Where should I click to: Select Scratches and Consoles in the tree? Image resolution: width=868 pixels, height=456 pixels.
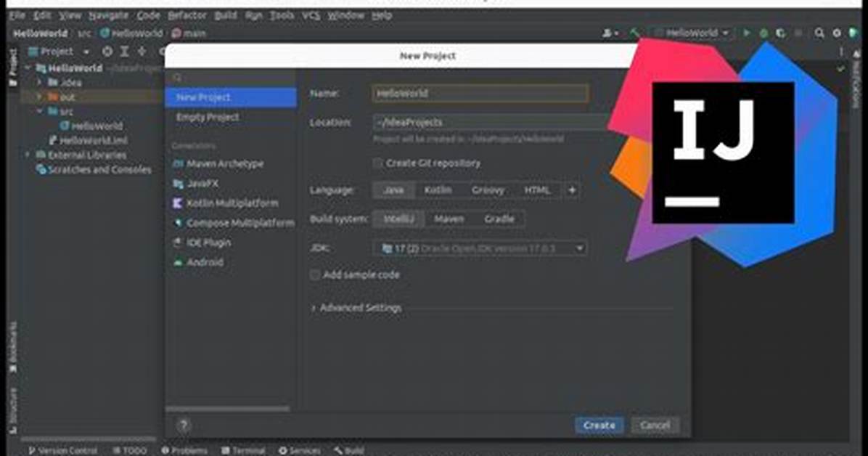click(x=93, y=169)
